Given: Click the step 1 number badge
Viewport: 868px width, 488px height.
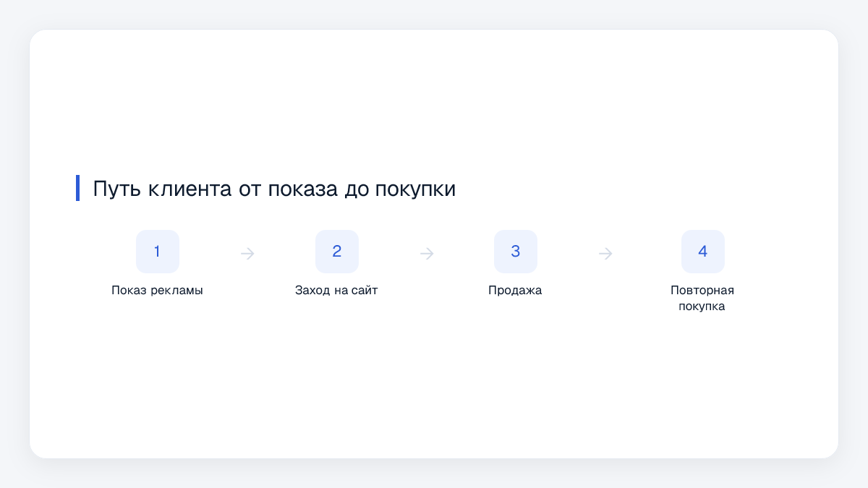Looking at the screenshot, I should pyautogui.click(x=157, y=252).
